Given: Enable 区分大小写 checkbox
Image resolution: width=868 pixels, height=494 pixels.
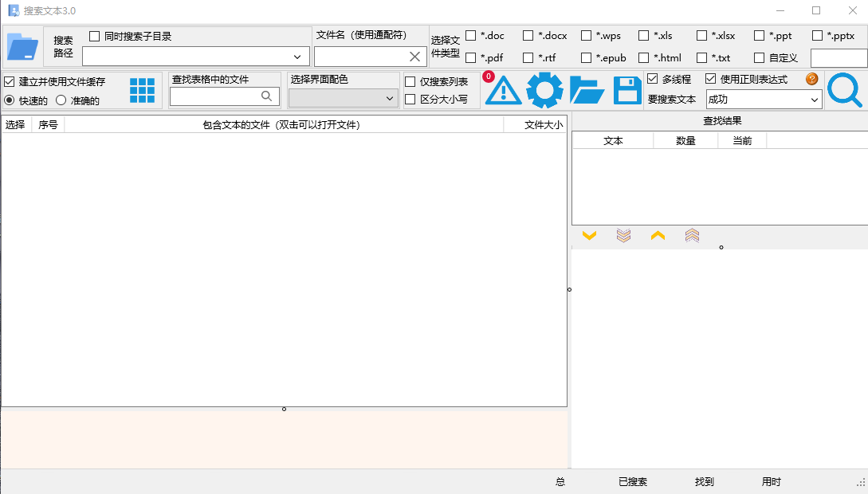Looking at the screenshot, I should 410,100.
